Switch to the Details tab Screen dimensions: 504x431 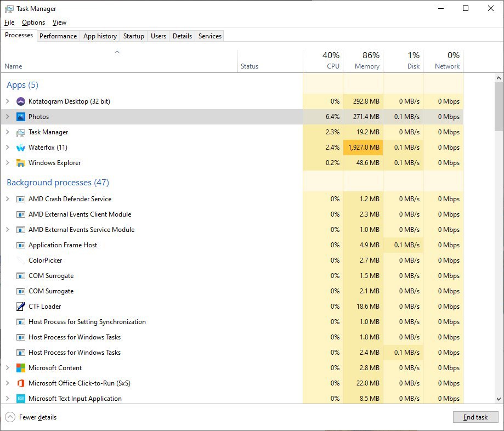(x=182, y=36)
